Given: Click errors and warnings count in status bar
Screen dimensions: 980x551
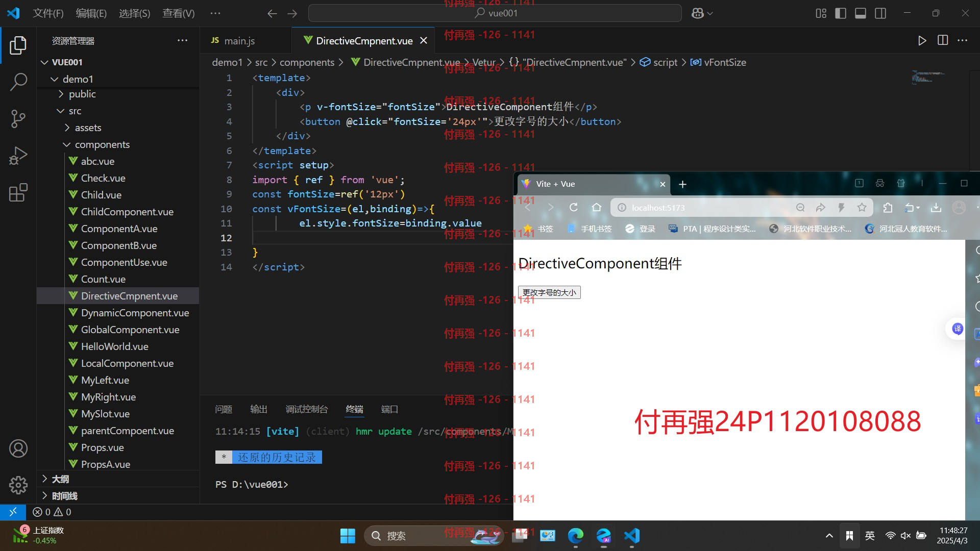Looking at the screenshot, I should point(52,512).
